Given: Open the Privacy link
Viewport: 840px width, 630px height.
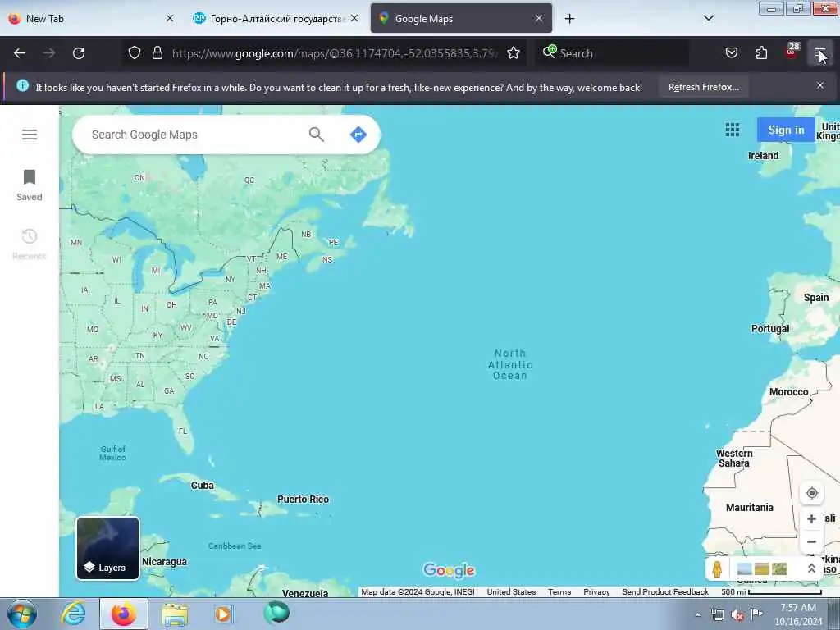Looking at the screenshot, I should [596, 592].
